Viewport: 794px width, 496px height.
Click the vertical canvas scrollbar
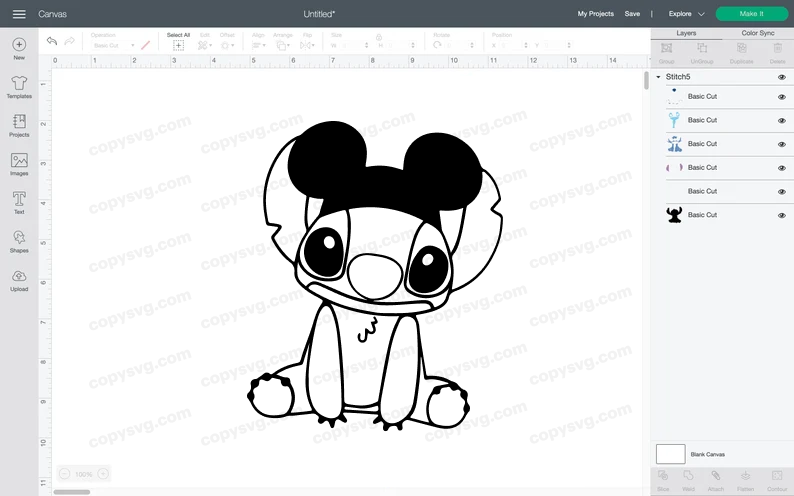646,81
